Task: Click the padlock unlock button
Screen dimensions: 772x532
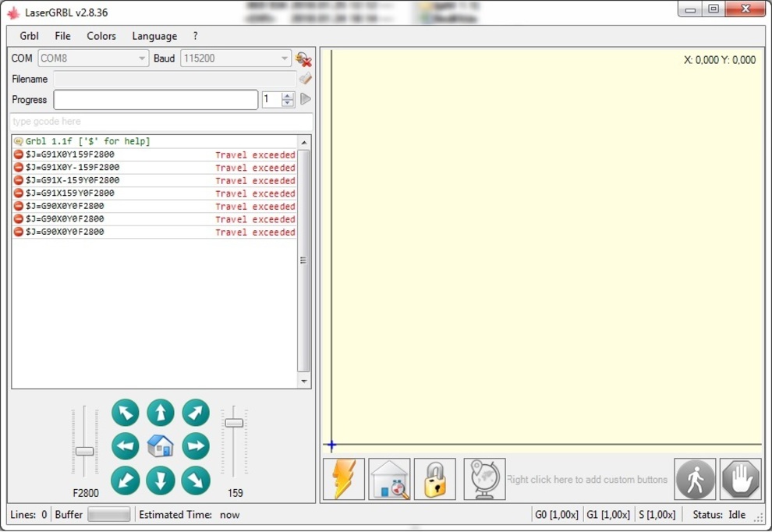Action: tap(435, 479)
